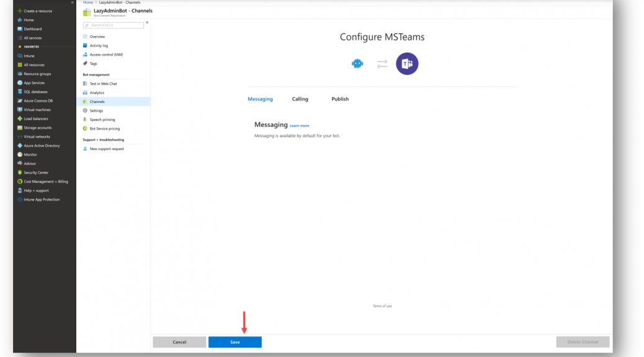Viewport: 644px width, 357px height.
Task: Click "Messaging is available by default" text
Action: click(297, 136)
